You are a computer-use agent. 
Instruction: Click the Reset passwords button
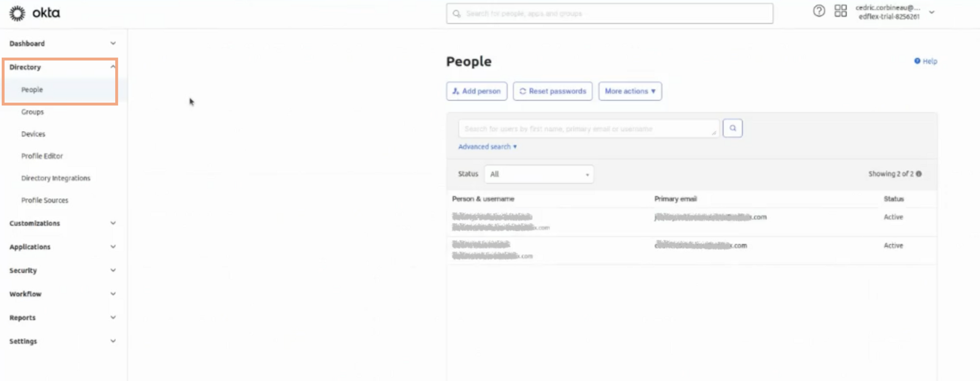pos(552,91)
